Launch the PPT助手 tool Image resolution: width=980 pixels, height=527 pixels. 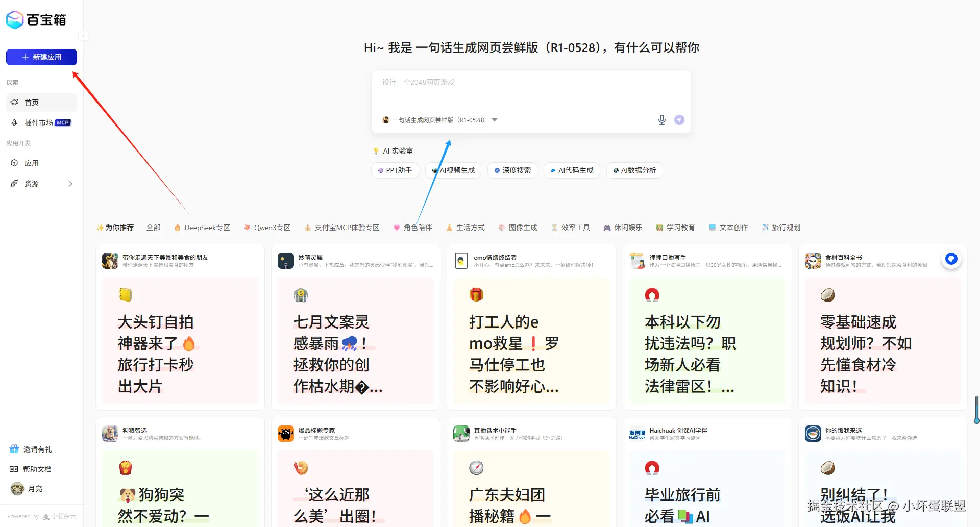[395, 170]
